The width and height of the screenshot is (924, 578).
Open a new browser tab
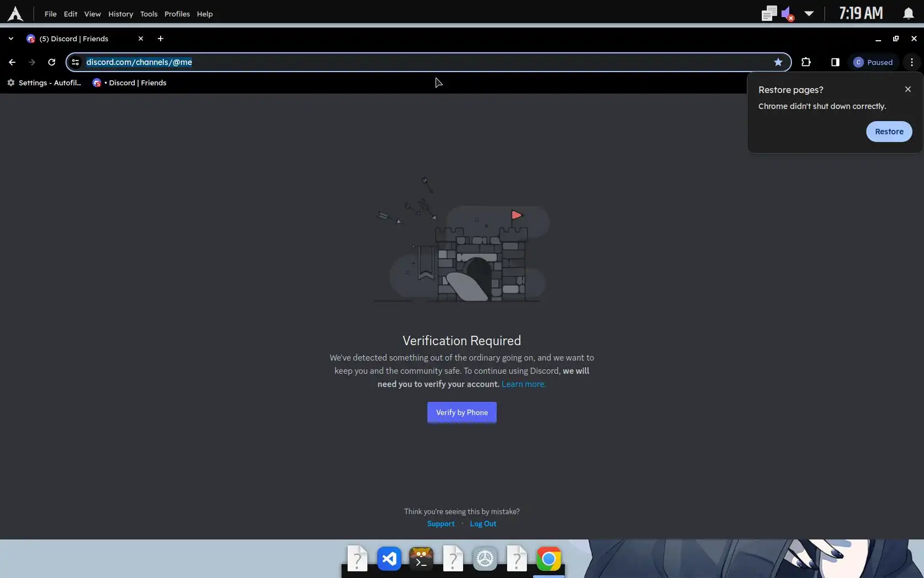pos(161,39)
